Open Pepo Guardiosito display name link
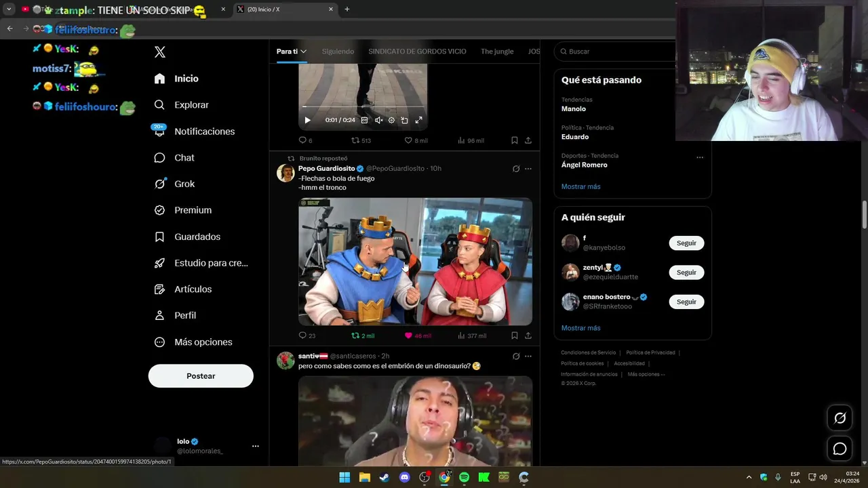 pyautogui.click(x=326, y=169)
